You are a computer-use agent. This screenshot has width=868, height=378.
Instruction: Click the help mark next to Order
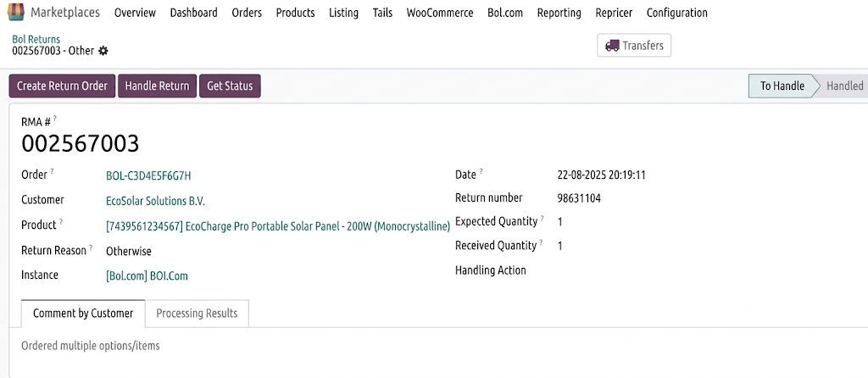[x=52, y=171]
